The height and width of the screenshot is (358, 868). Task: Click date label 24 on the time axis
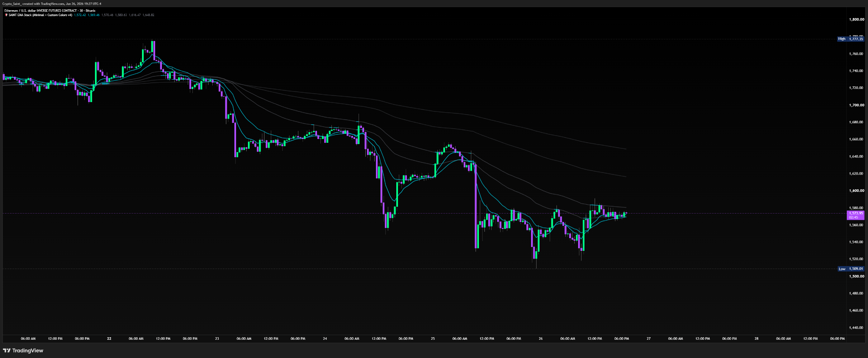(325, 339)
